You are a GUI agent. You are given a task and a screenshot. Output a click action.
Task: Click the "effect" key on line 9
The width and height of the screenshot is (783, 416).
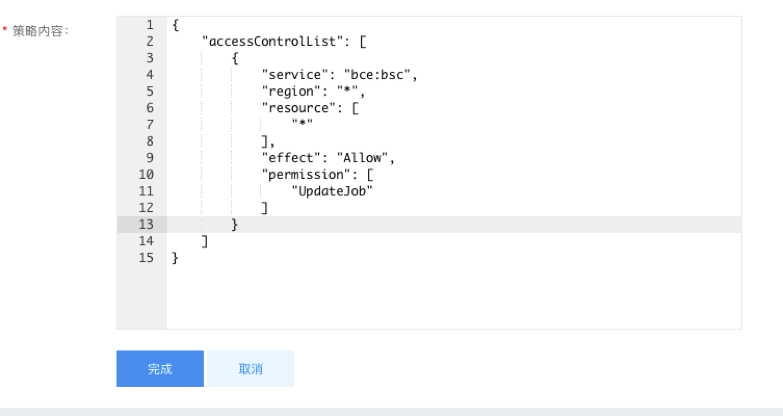point(291,158)
